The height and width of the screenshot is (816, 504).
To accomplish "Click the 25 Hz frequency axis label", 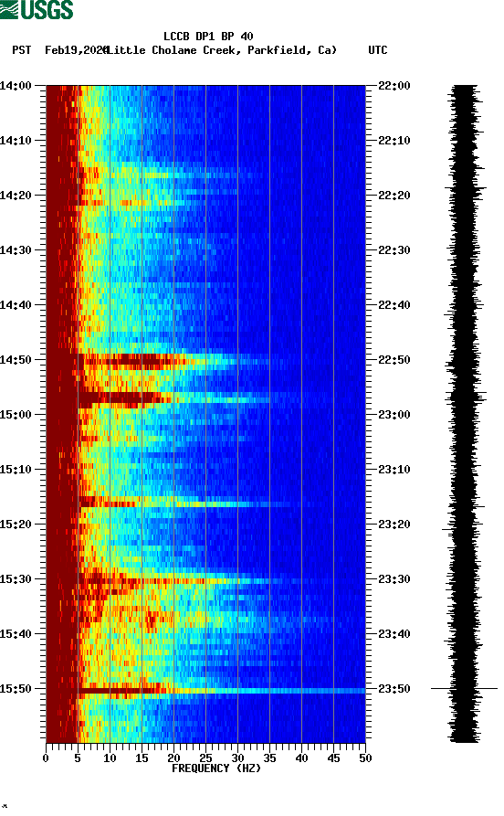I will (x=206, y=758).
